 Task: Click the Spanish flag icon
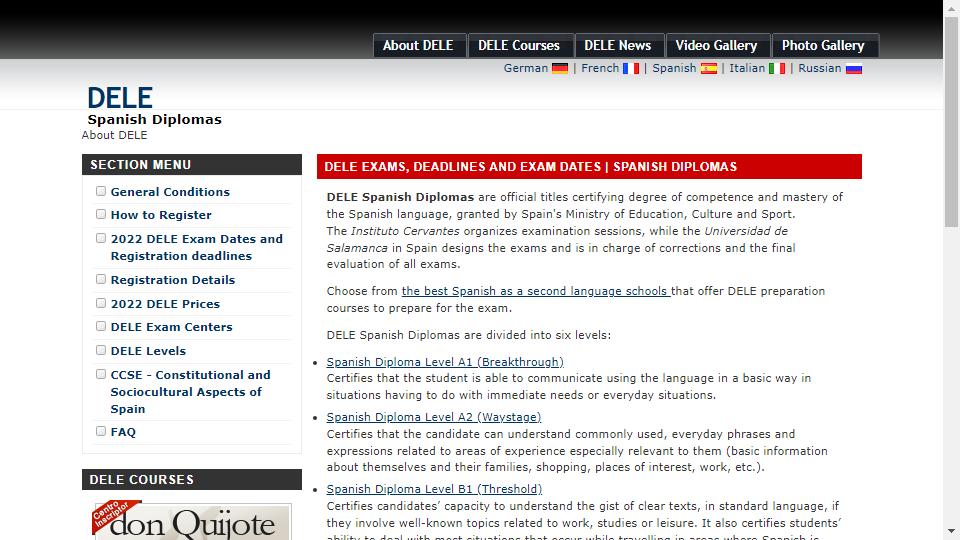click(x=709, y=69)
